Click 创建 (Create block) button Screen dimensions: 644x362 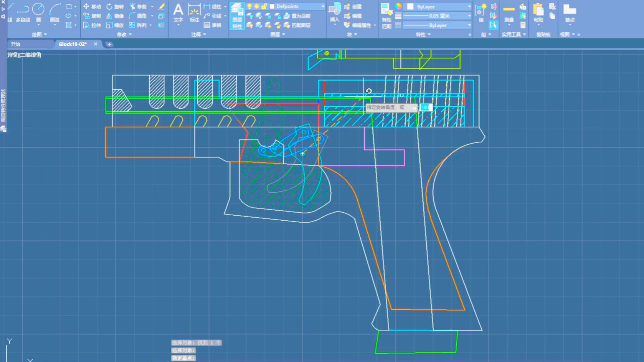click(x=353, y=6)
